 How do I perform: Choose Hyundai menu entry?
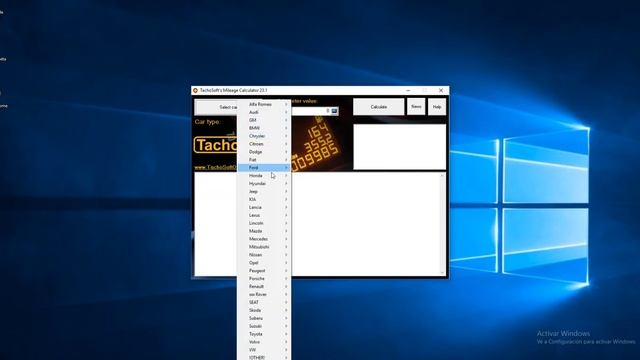[264, 184]
